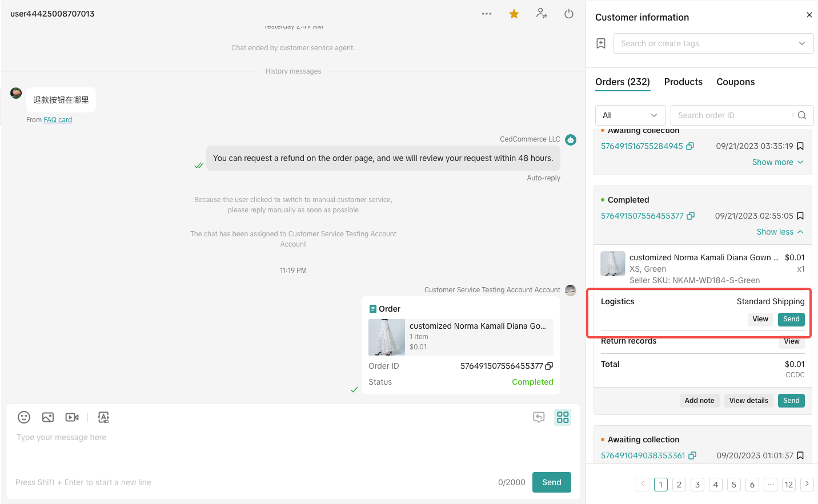Click the star favorite icon in chat header

pos(514,14)
